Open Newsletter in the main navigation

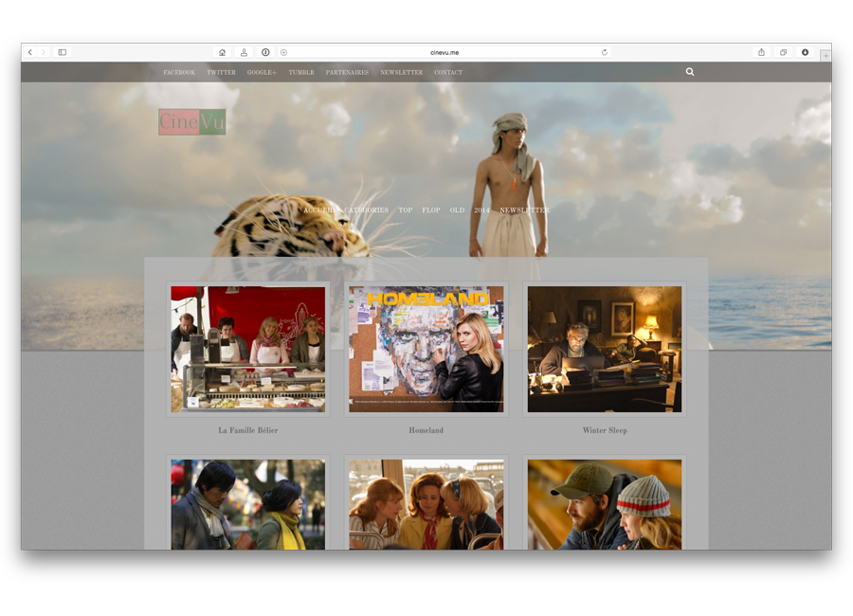pyautogui.click(x=524, y=210)
